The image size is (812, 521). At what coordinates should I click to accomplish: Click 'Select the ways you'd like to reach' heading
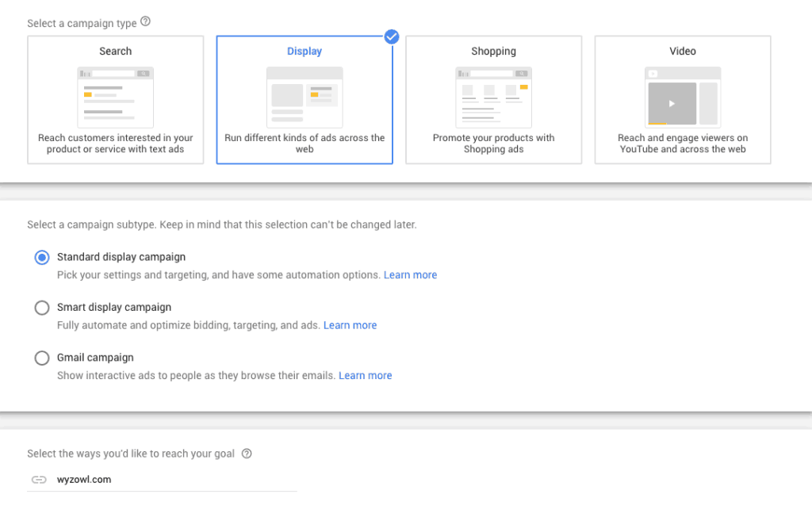[131, 454]
